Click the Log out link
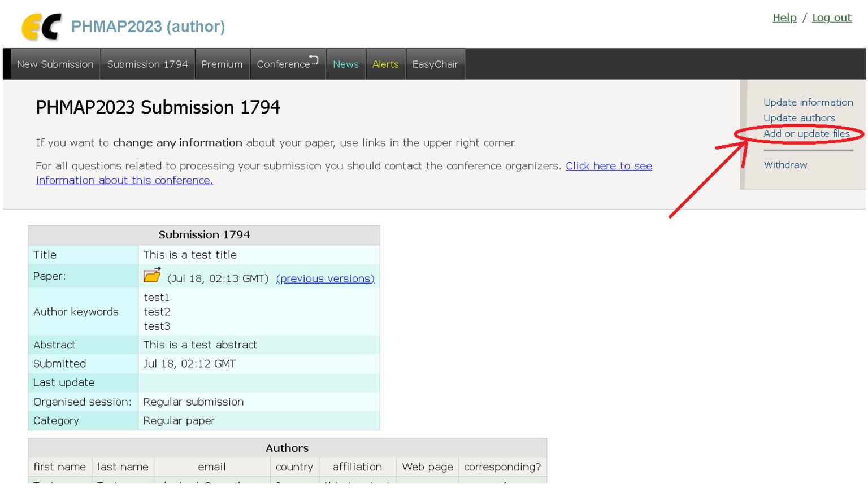The height and width of the screenshot is (488, 868). click(831, 18)
